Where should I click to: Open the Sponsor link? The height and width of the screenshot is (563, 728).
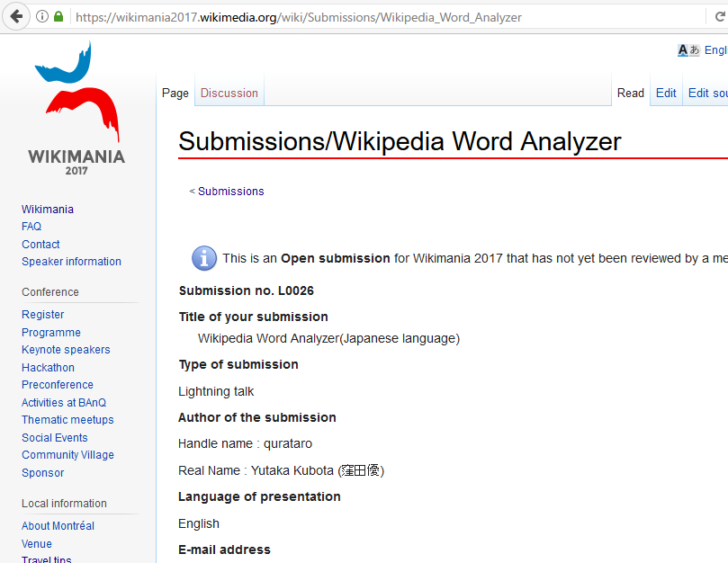coord(42,473)
